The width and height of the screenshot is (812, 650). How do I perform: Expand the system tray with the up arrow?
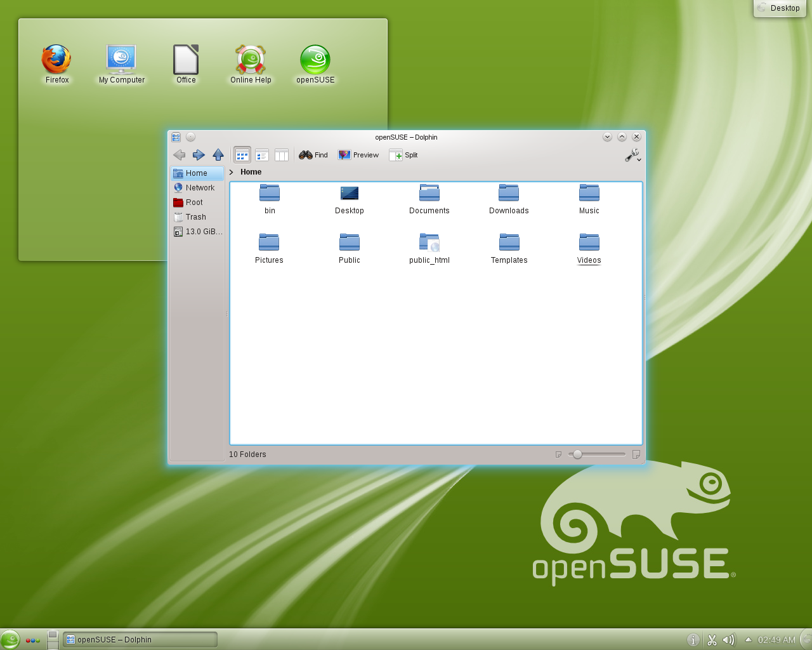(x=749, y=640)
